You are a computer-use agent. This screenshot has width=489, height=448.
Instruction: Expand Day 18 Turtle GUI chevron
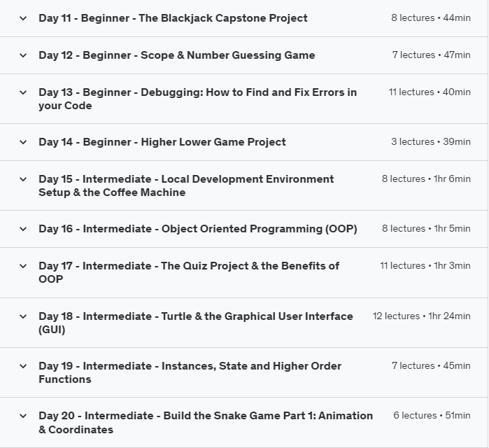click(23, 316)
